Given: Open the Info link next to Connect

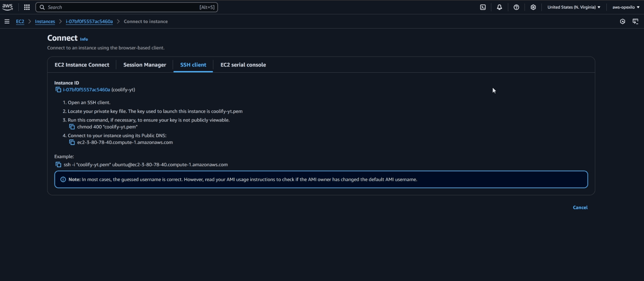Looking at the screenshot, I should pyautogui.click(x=84, y=39).
